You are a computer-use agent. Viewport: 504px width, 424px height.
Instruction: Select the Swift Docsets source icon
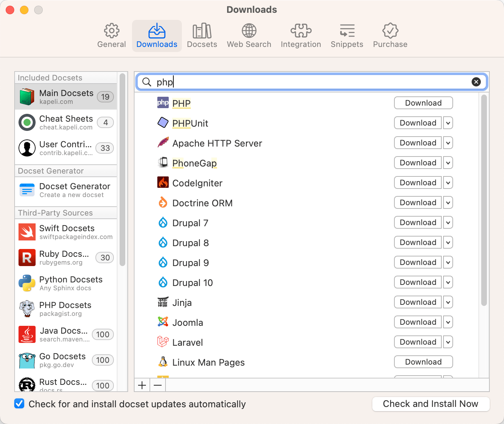point(27,232)
